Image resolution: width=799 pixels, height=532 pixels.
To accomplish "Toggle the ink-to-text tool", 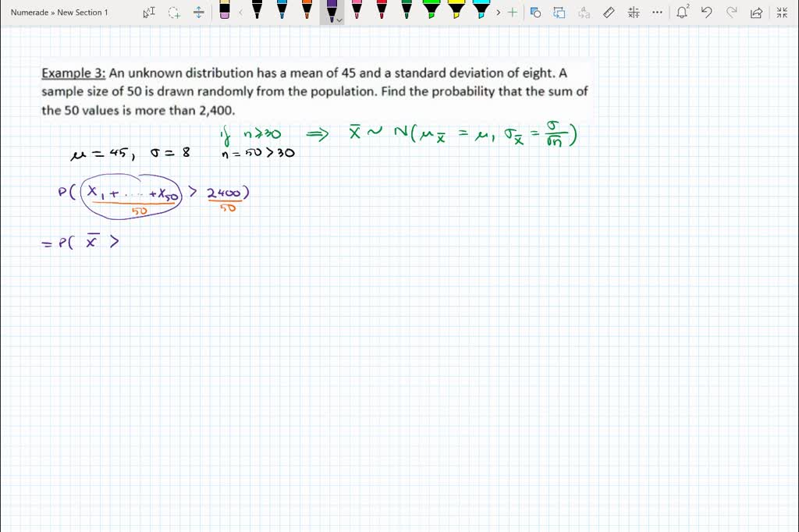I will (x=583, y=12).
